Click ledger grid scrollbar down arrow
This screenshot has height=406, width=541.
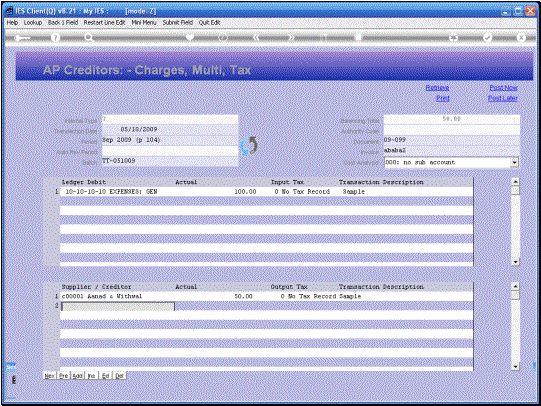point(515,262)
